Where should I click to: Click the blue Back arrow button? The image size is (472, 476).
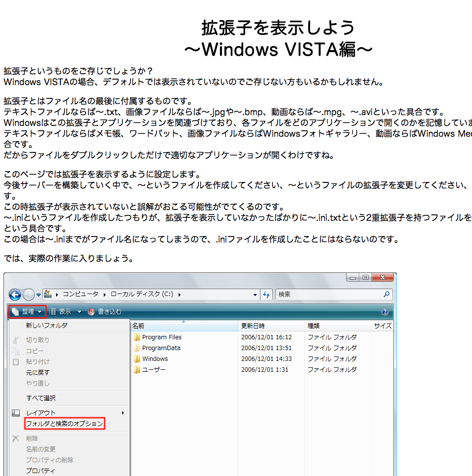click(x=15, y=295)
